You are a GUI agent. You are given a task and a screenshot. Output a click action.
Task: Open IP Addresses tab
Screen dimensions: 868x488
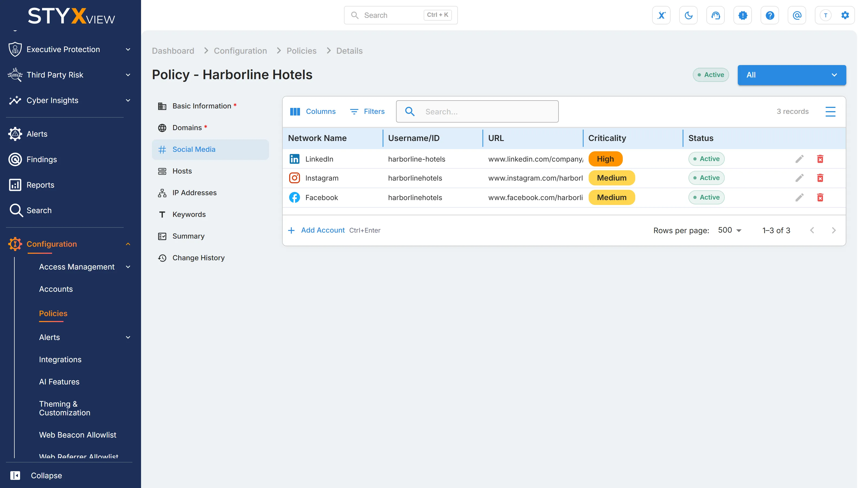tap(210, 193)
